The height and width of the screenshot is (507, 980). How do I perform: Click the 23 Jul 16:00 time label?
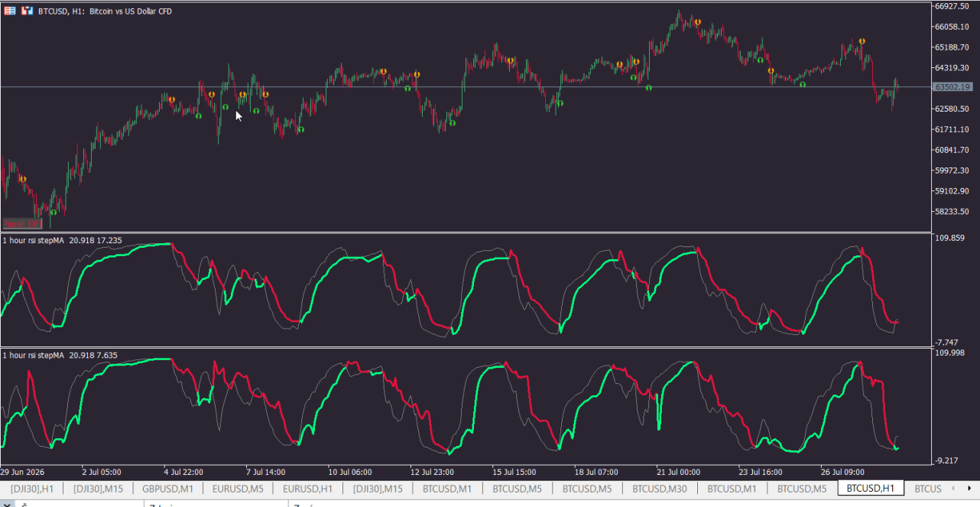[x=761, y=472]
